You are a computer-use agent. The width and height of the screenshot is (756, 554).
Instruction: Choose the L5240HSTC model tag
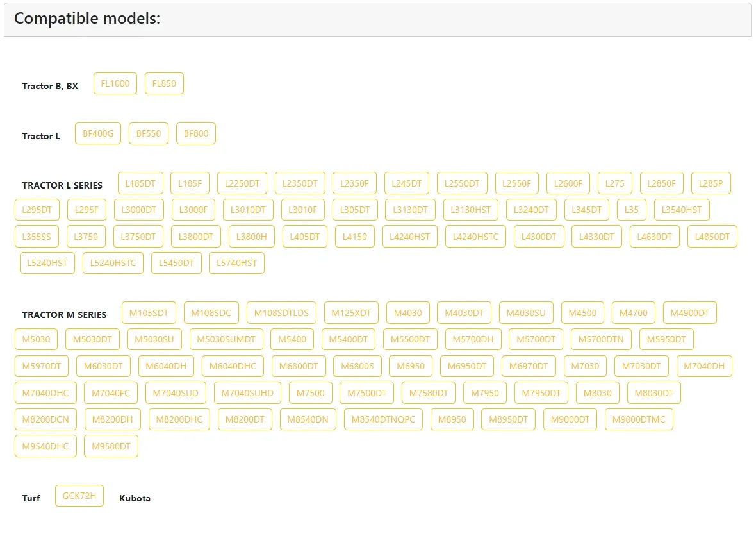(113, 263)
